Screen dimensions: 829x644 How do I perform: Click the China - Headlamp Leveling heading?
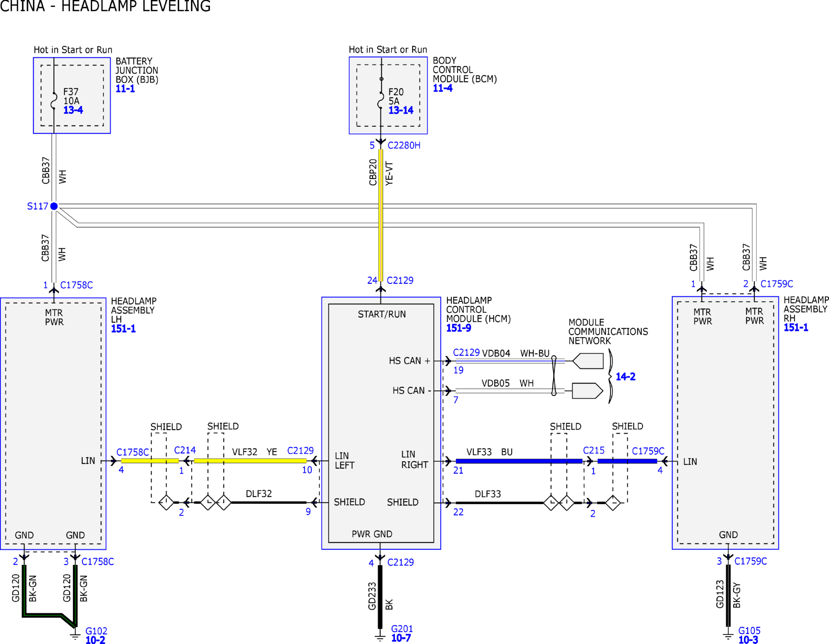(105, 6)
